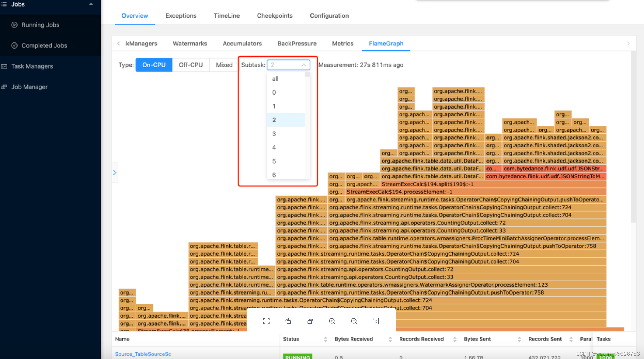Select On-CPU flame graph type

click(153, 65)
